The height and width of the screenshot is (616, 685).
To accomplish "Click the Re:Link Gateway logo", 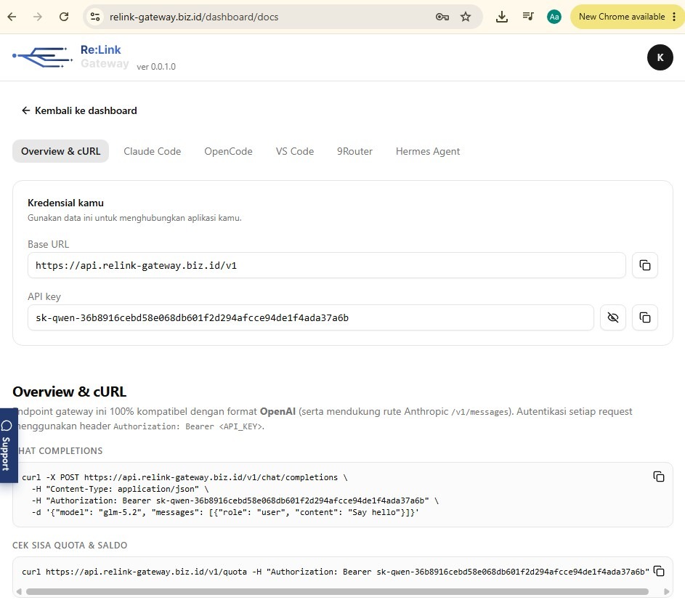I will [70, 57].
